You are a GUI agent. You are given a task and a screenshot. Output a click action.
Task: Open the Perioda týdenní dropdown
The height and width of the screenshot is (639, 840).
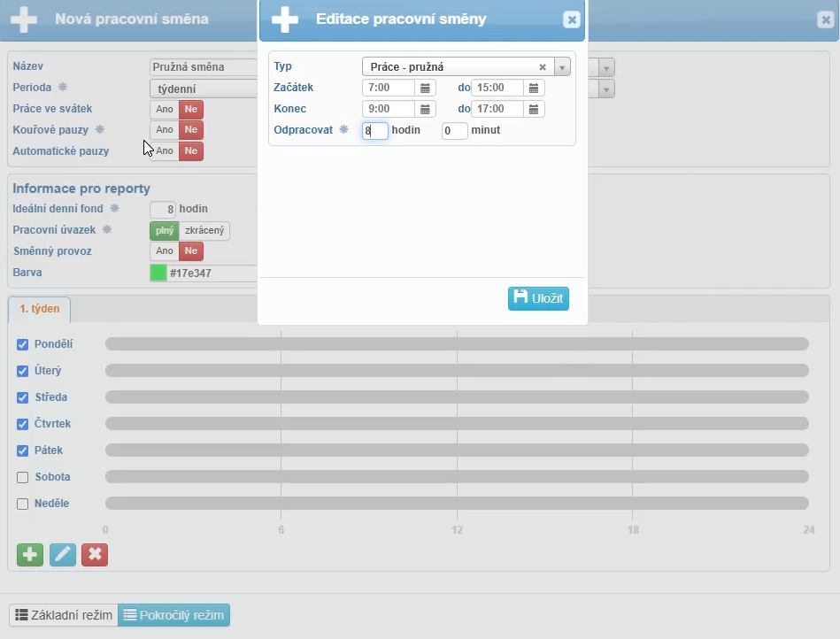coord(204,89)
